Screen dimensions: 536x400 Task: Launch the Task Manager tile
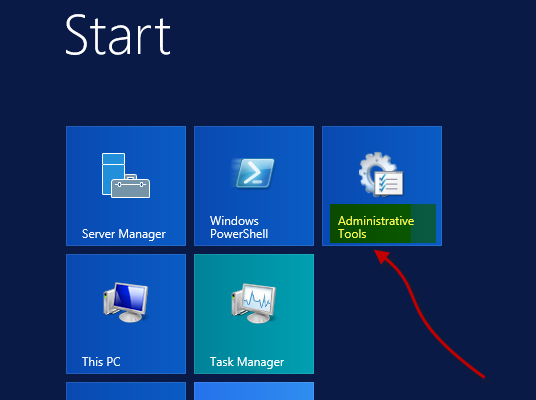point(254,314)
